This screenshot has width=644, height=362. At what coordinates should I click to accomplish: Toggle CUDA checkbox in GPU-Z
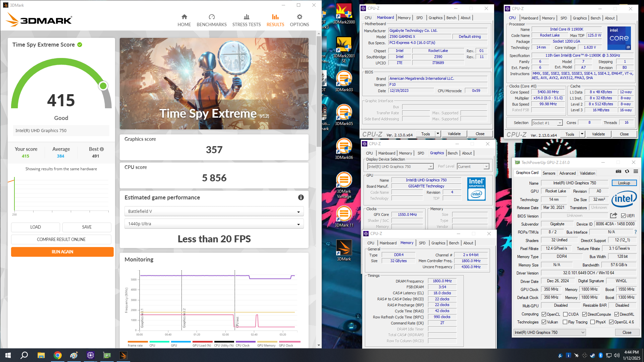[565, 314]
